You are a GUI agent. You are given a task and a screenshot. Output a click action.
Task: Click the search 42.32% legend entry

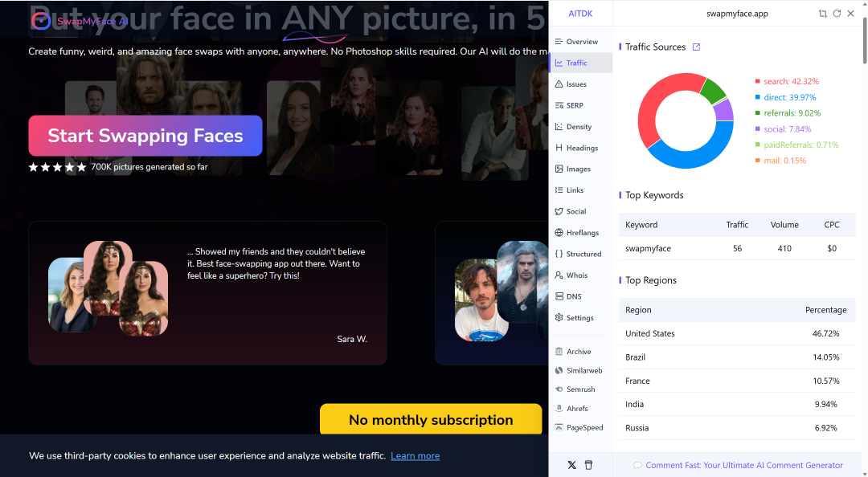point(787,81)
